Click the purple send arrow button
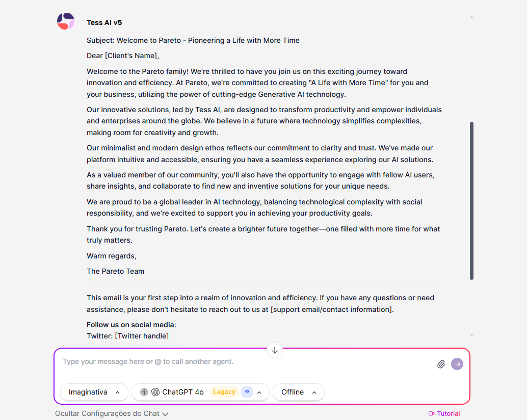527x420 pixels. [x=457, y=364]
